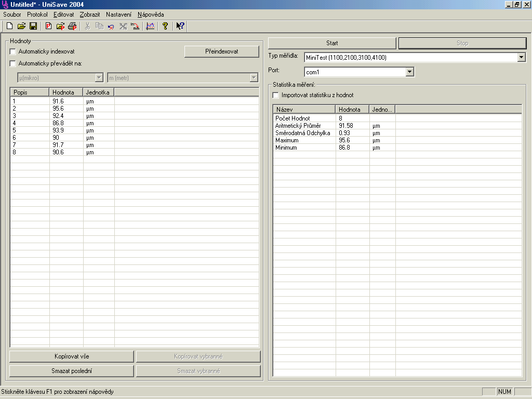Open the Nastavení menu
Screen dimensions: 532x399
[x=118, y=15]
